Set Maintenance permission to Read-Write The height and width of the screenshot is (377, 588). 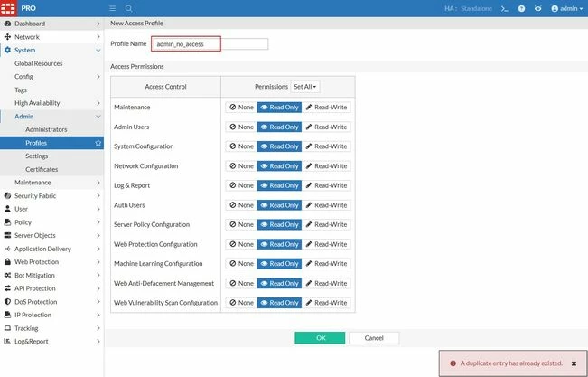[326, 107]
